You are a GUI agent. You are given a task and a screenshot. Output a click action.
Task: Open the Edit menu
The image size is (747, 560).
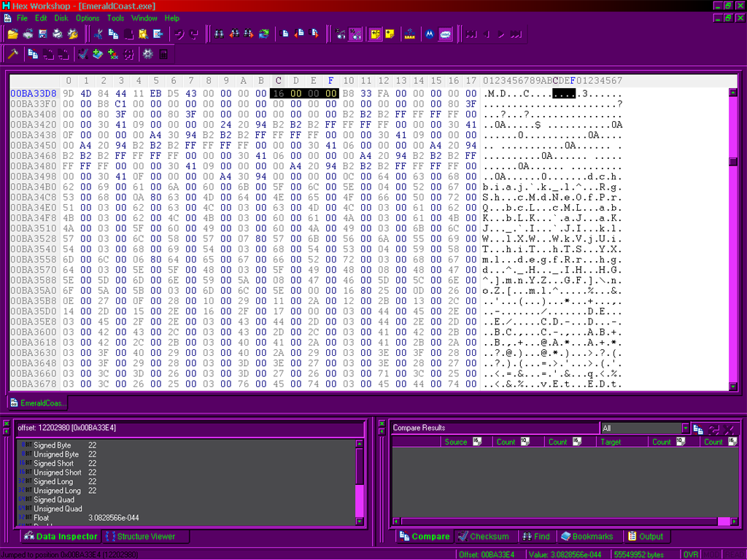(41, 18)
